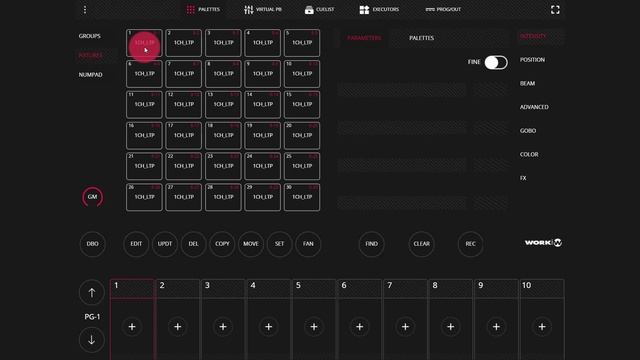Choose the Advanced parameter category
The width and height of the screenshot is (640, 360).
(534, 107)
